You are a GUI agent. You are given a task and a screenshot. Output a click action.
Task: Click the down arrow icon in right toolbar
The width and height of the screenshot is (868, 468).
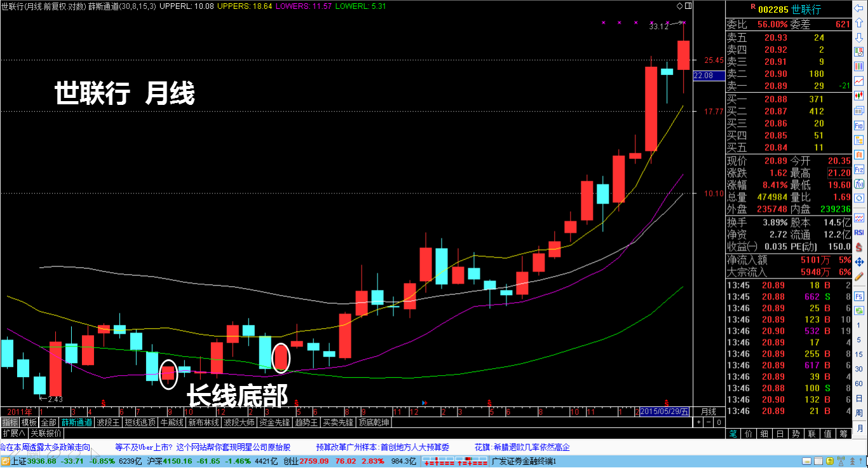(x=858, y=38)
